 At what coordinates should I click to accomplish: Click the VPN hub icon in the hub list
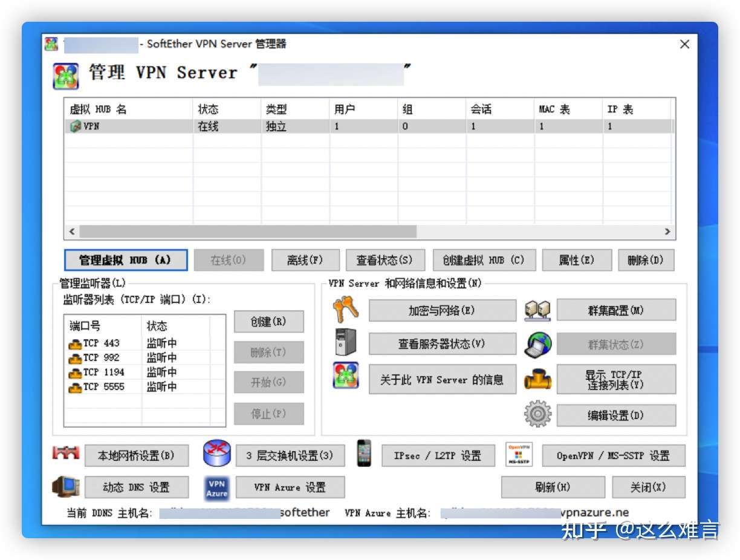76,126
